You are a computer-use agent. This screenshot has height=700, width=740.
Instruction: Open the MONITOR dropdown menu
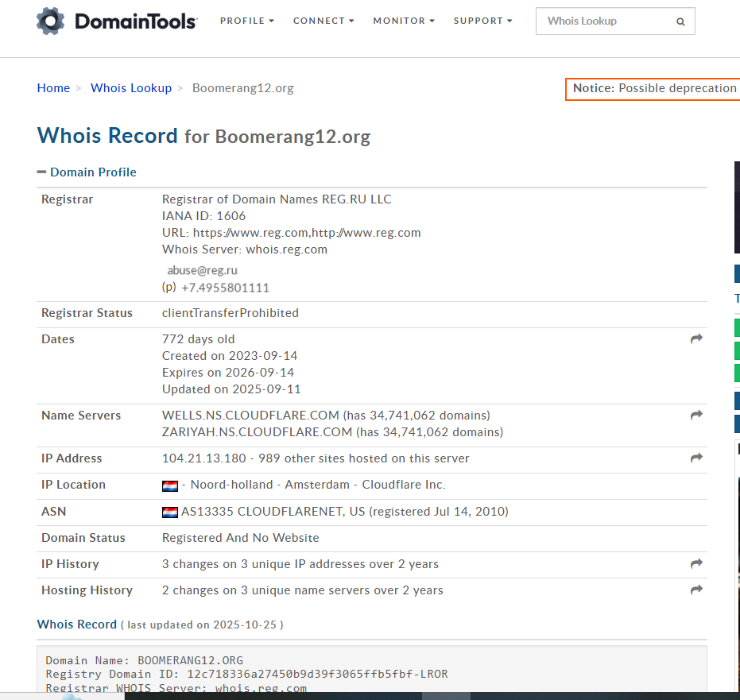[x=404, y=21]
